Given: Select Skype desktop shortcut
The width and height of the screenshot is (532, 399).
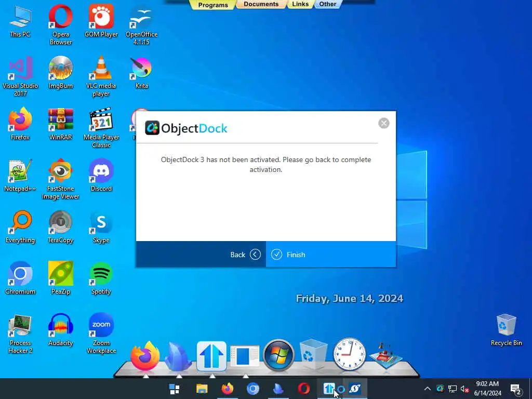Looking at the screenshot, I should 101,227.
